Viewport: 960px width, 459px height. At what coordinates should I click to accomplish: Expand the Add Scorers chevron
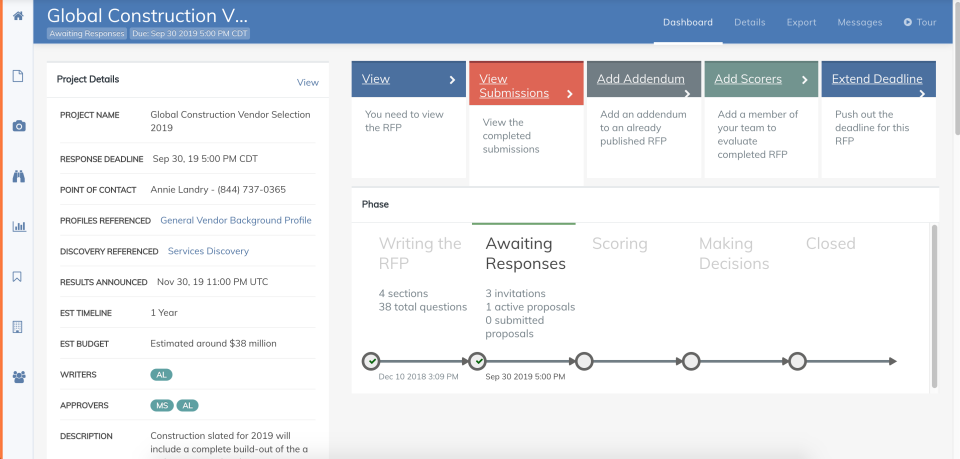pos(804,80)
